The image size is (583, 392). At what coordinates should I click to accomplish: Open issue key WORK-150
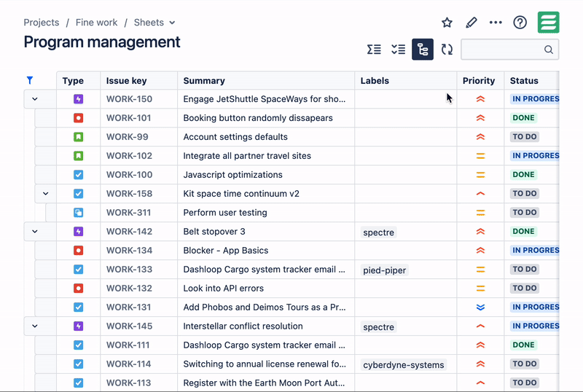pyautogui.click(x=130, y=99)
